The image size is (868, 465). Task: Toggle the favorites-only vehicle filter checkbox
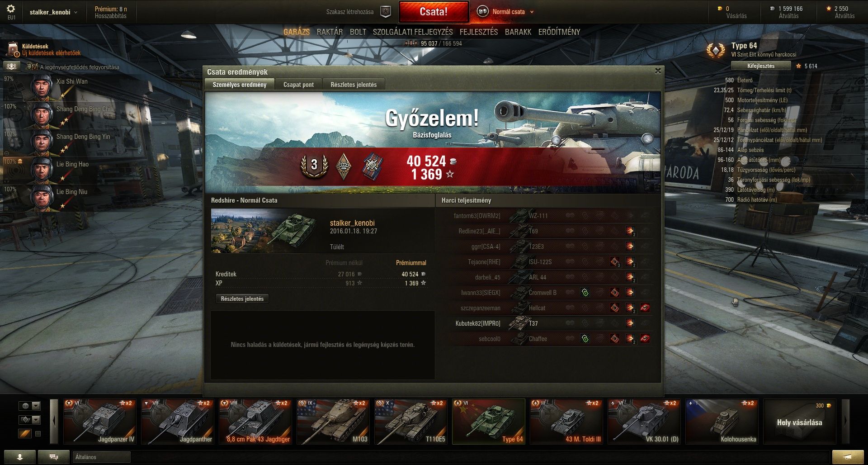click(x=38, y=434)
